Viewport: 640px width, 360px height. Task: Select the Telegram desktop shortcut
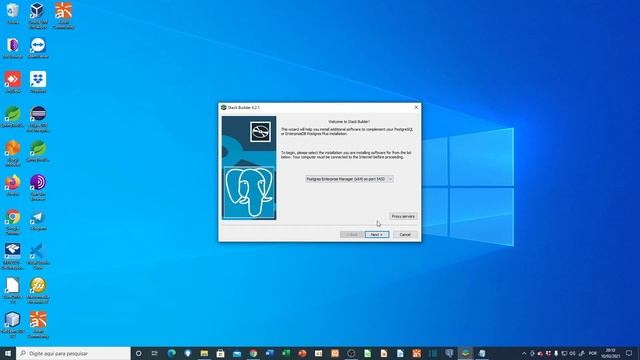pos(38,220)
